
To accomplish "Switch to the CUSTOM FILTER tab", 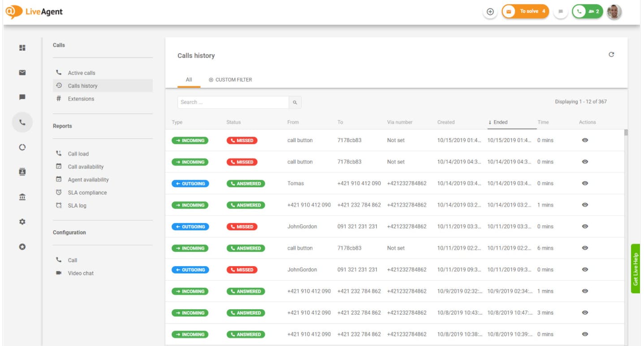I will click(230, 80).
